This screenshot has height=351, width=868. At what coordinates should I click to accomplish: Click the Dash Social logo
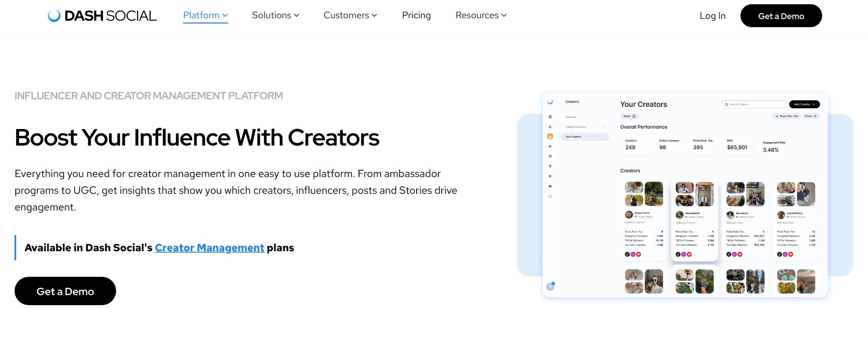click(102, 16)
